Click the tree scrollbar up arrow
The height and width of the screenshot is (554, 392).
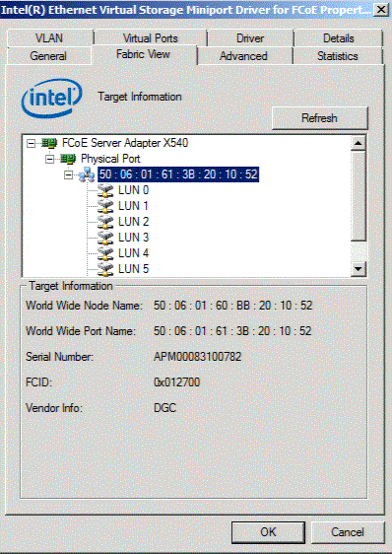(359, 143)
